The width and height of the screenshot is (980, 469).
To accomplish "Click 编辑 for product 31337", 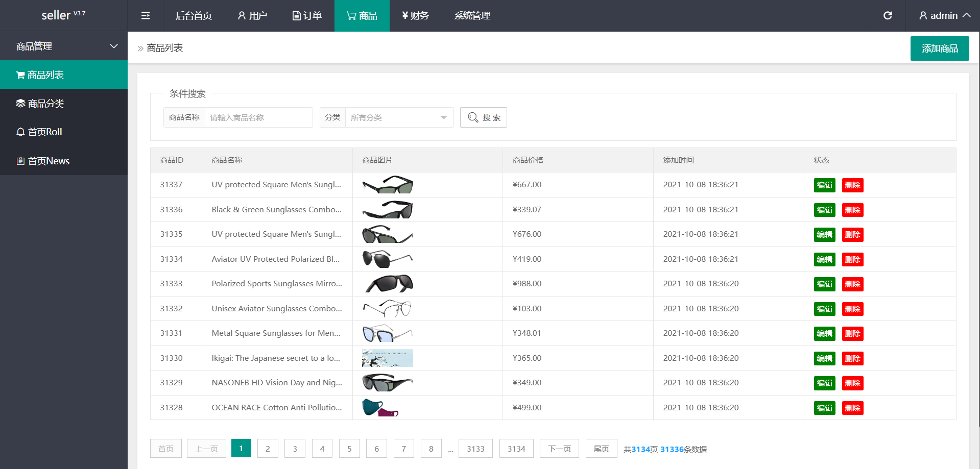I will [824, 185].
